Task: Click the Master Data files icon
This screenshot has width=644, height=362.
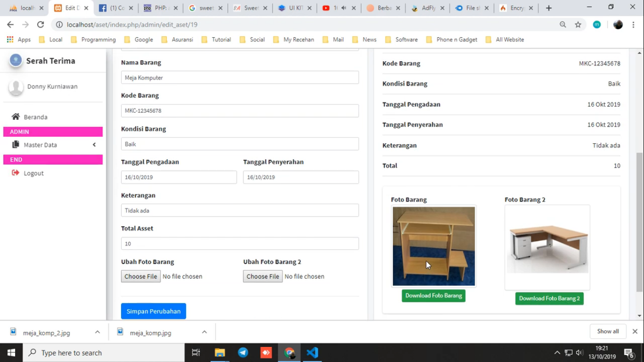Action: [x=16, y=145]
